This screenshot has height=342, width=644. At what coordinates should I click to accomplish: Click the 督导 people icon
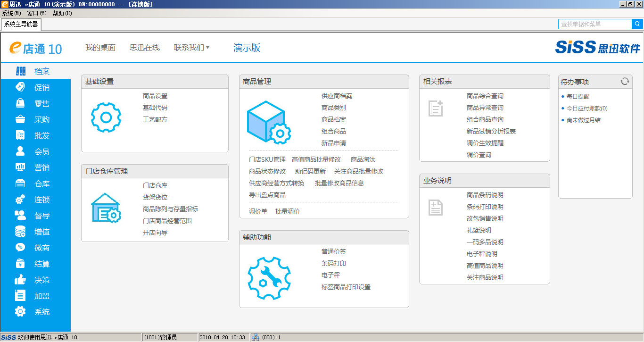tap(21, 216)
